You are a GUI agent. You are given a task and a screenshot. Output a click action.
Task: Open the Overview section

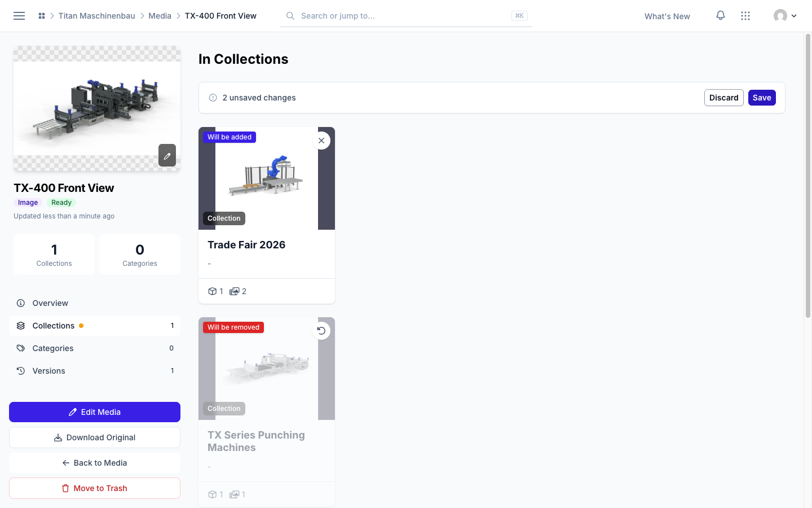[x=95, y=303]
